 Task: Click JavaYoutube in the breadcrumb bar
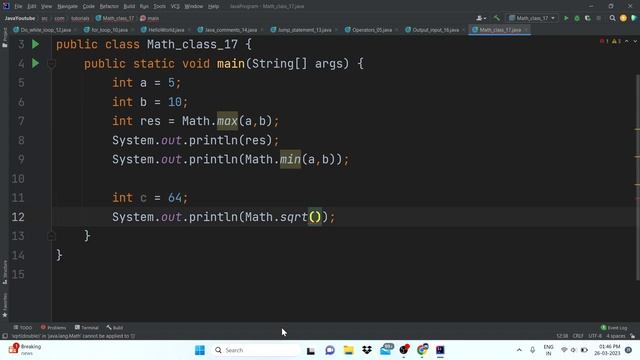click(20, 18)
